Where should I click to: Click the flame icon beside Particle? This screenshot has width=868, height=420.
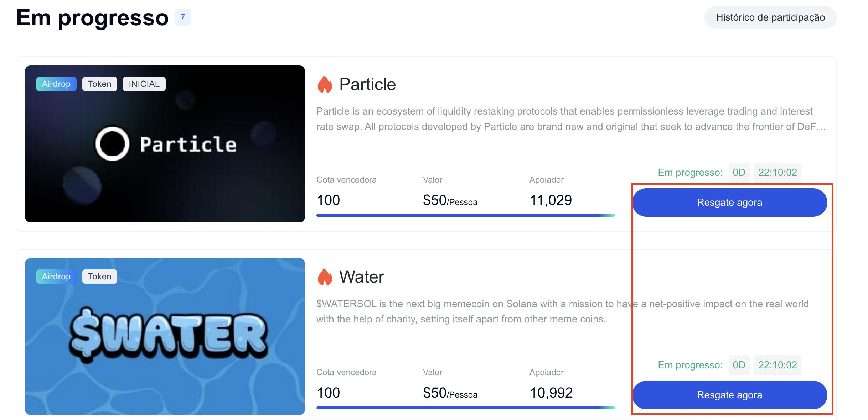(x=325, y=85)
